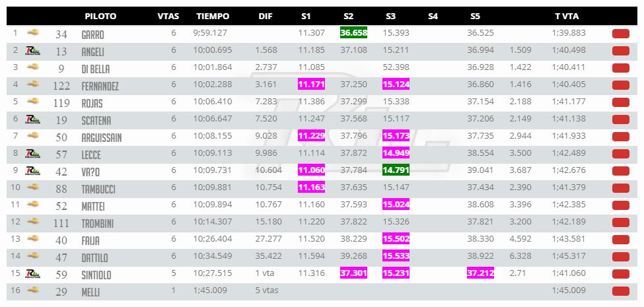Click the PILOTO column header

[100, 17]
